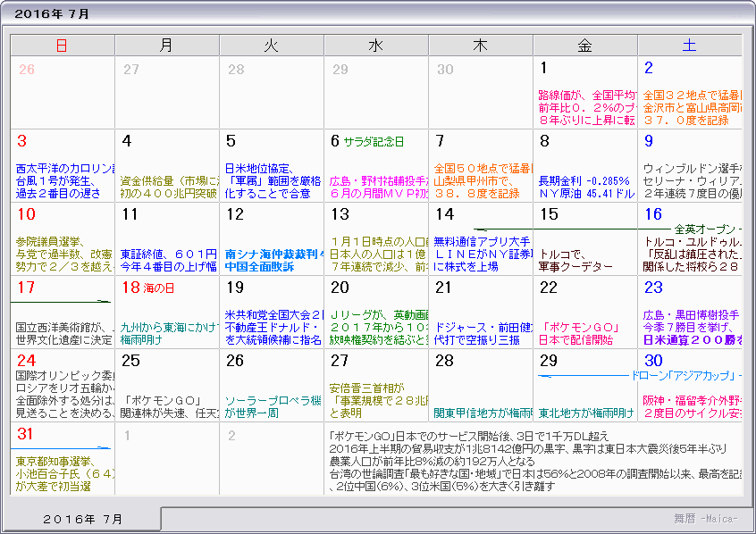Select the 月 Monday column header
This screenshot has height=534, width=756.
coord(166,44)
